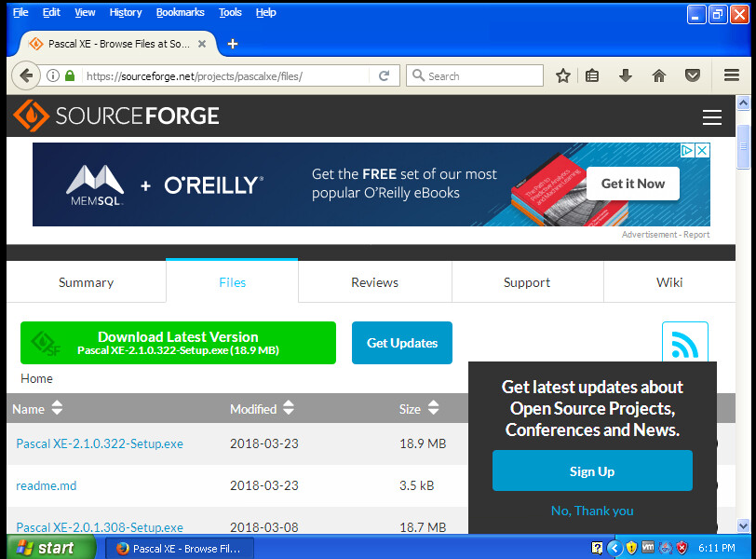This screenshot has width=756, height=559.
Task: Open the Reviews tab
Action: pos(374,282)
